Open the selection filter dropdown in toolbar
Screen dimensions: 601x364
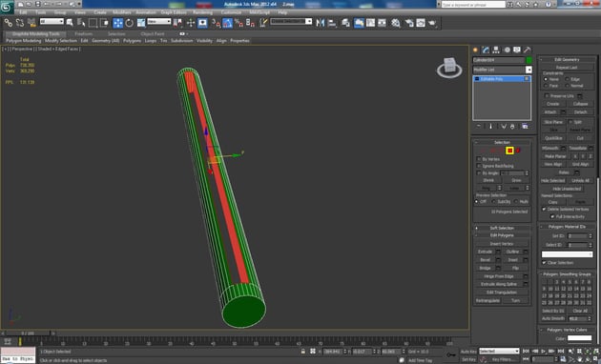tap(52, 22)
